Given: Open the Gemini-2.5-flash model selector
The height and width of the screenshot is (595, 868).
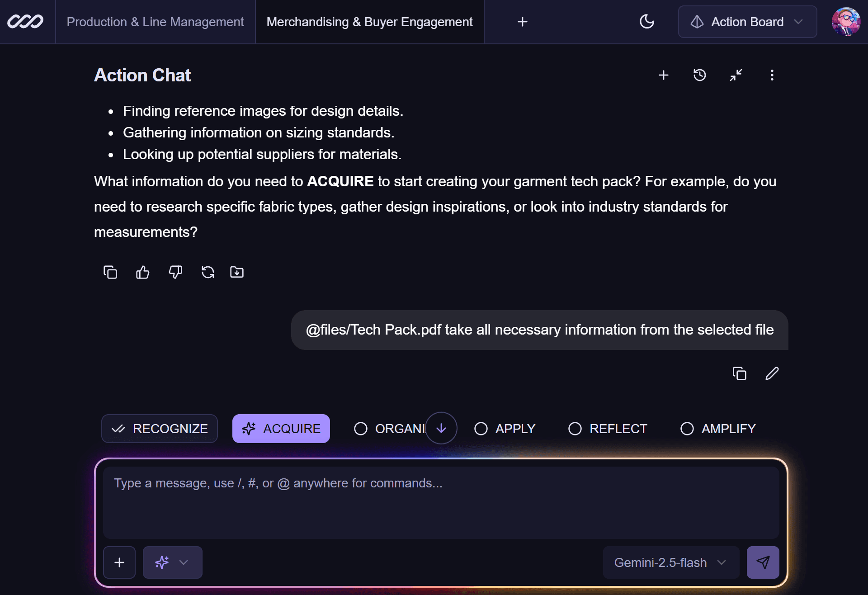Looking at the screenshot, I should tap(671, 562).
